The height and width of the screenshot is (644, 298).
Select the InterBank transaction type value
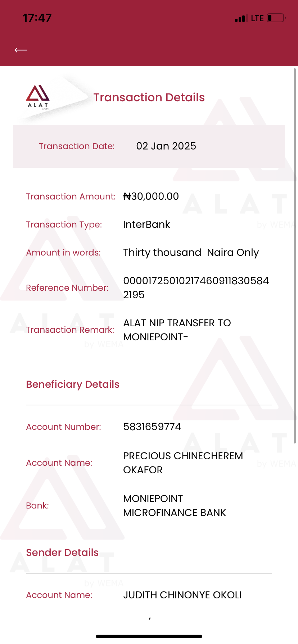[146, 224]
